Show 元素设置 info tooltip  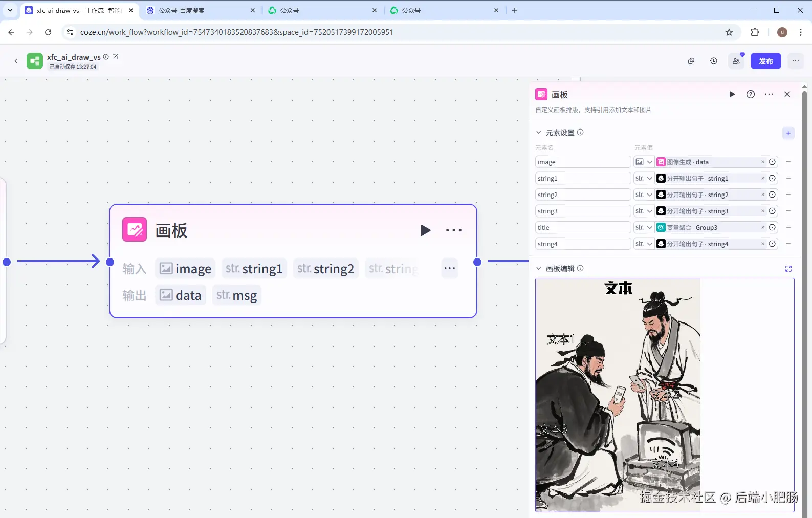point(580,132)
